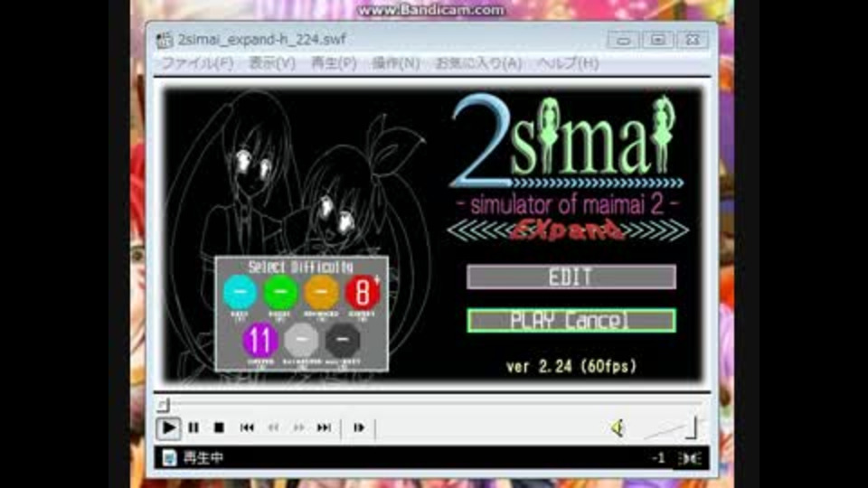Minimize the 2simai player window
The image size is (868, 488).
(623, 40)
